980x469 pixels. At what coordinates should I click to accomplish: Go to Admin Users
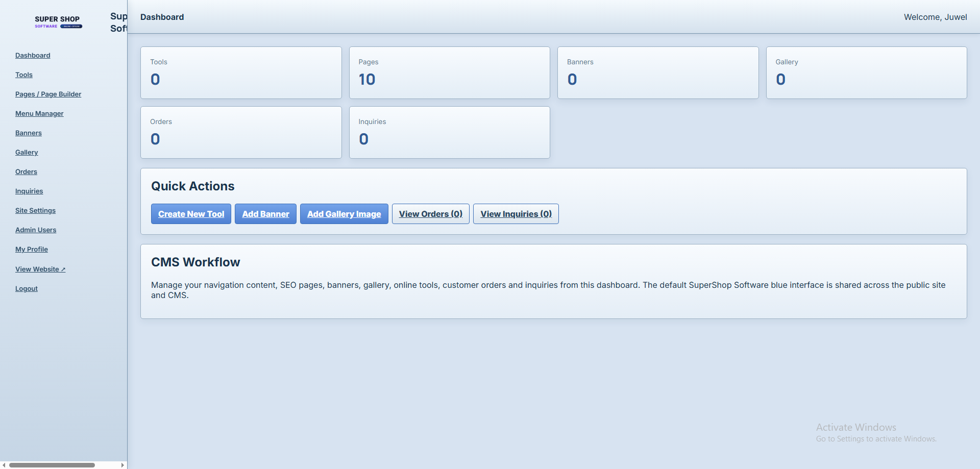coord(36,230)
